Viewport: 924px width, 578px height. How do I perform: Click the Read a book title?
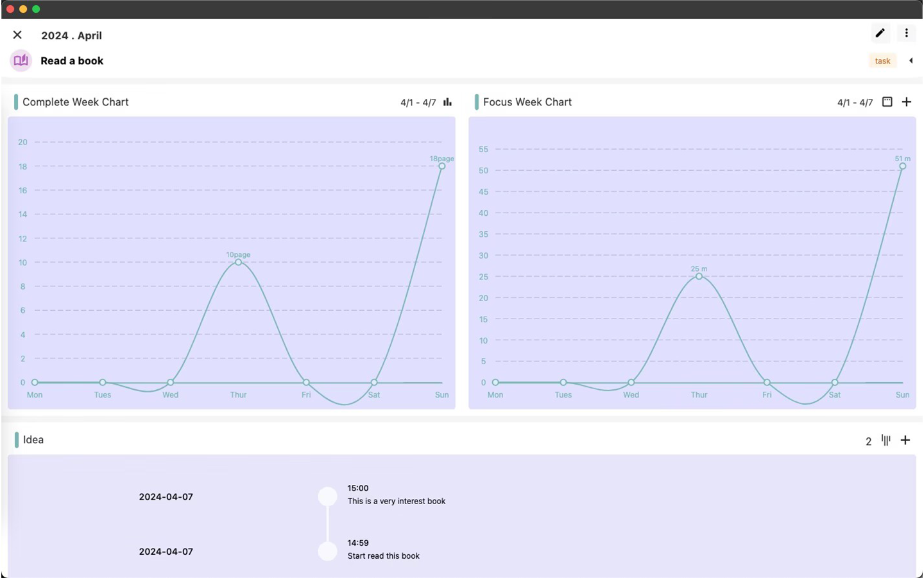pyautogui.click(x=72, y=61)
